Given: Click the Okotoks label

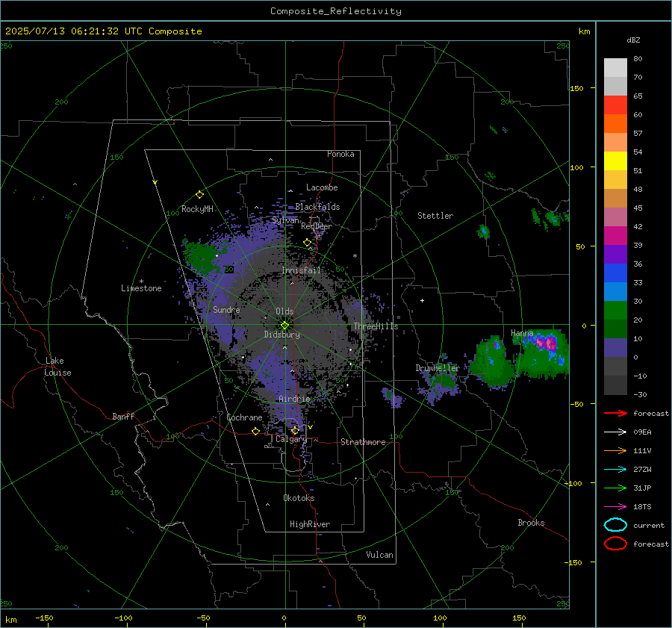Looking at the screenshot, I should click(299, 499).
